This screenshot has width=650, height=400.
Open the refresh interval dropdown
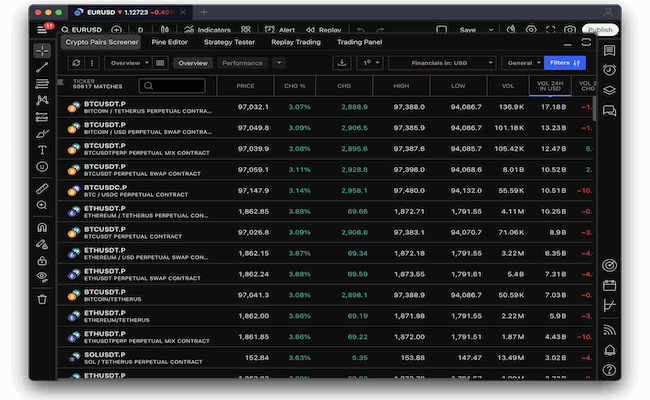coord(369,63)
